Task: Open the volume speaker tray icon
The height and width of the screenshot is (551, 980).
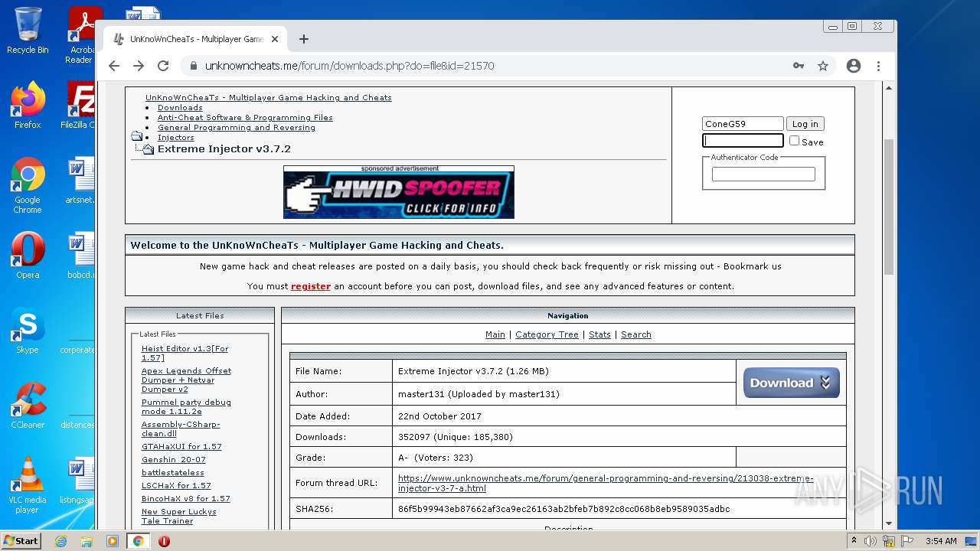Action: [x=871, y=541]
